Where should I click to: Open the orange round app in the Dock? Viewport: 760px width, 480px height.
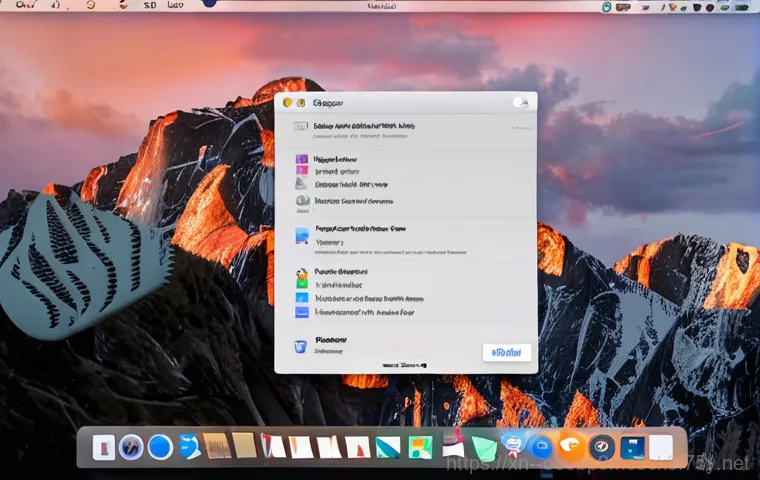[x=571, y=446]
